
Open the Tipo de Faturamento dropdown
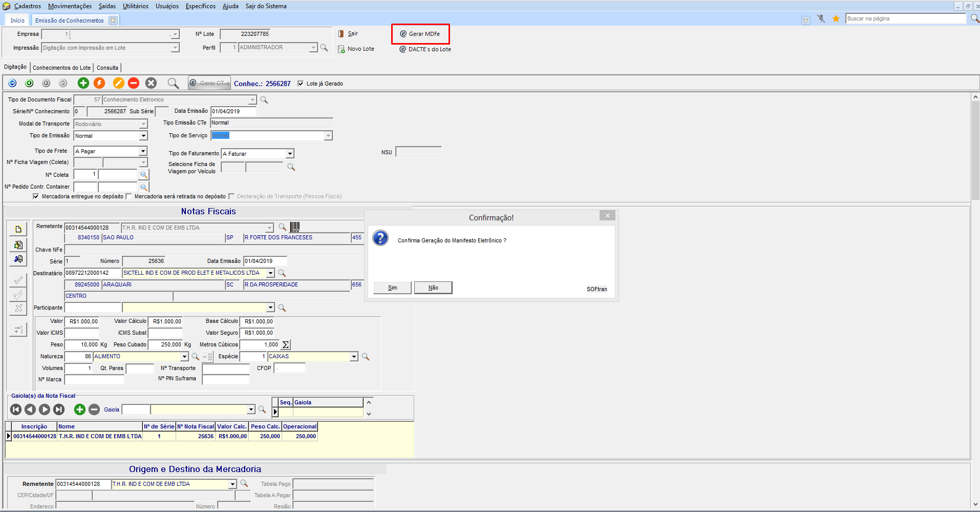click(290, 154)
